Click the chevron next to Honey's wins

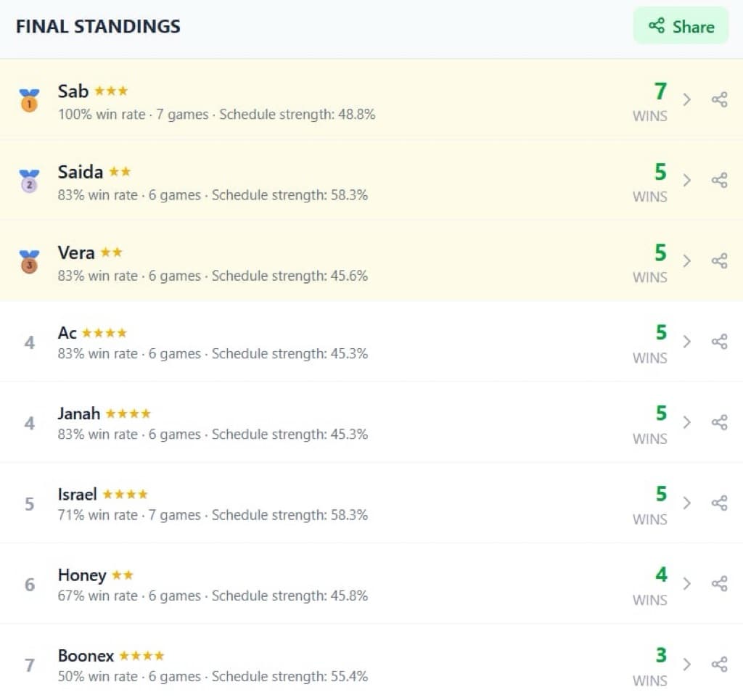(x=686, y=583)
